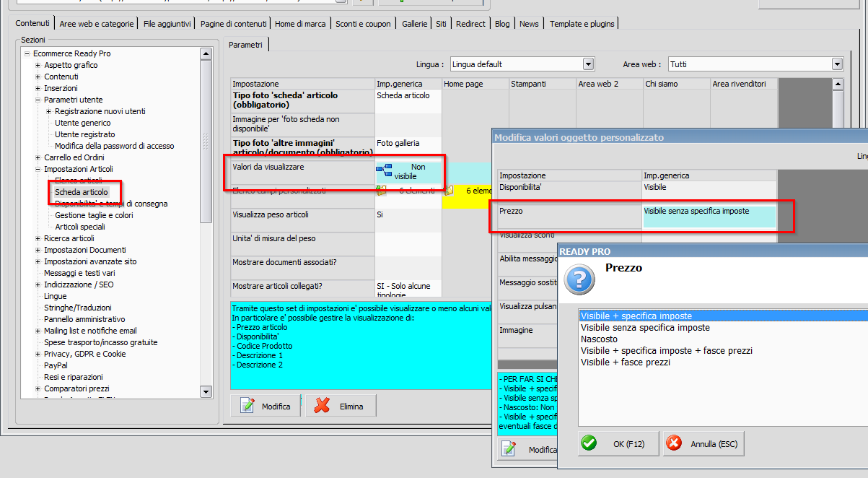
Task: Select 'Visibile + fasce prezzi' option
Action: click(x=626, y=362)
